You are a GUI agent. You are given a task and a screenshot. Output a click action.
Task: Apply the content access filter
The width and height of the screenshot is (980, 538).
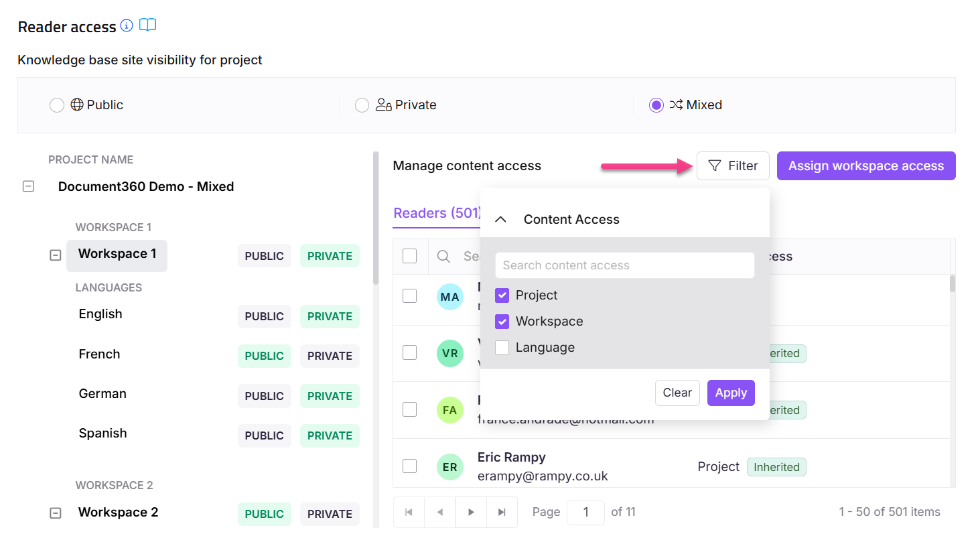coord(730,393)
